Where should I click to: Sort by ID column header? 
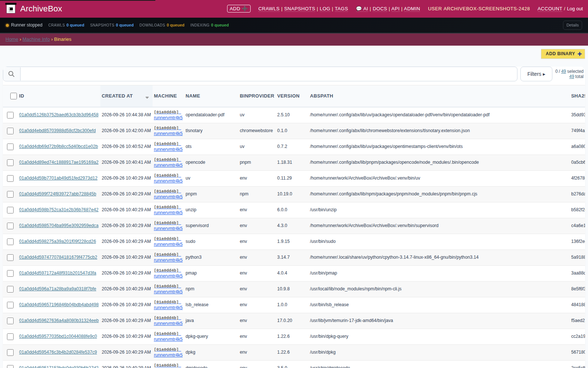(x=22, y=96)
